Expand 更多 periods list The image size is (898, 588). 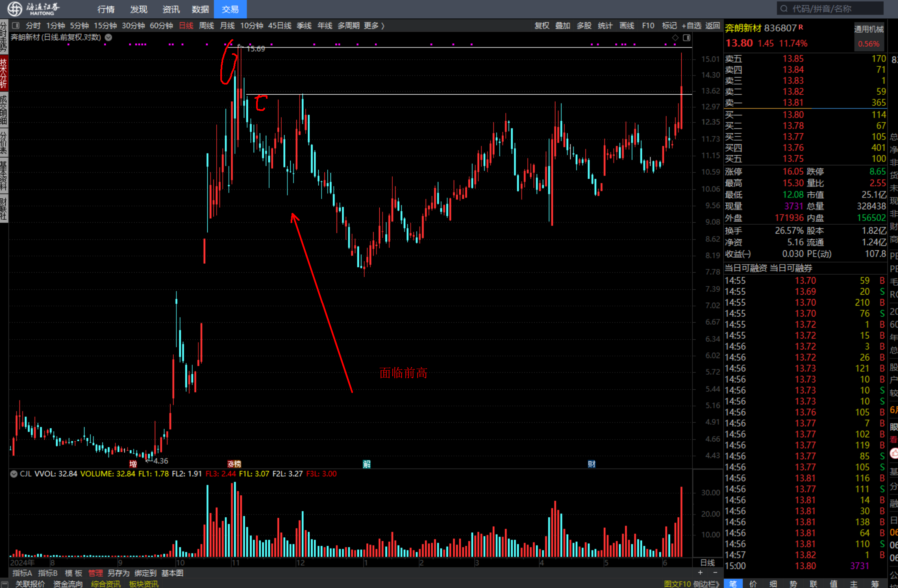pos(374,26)
